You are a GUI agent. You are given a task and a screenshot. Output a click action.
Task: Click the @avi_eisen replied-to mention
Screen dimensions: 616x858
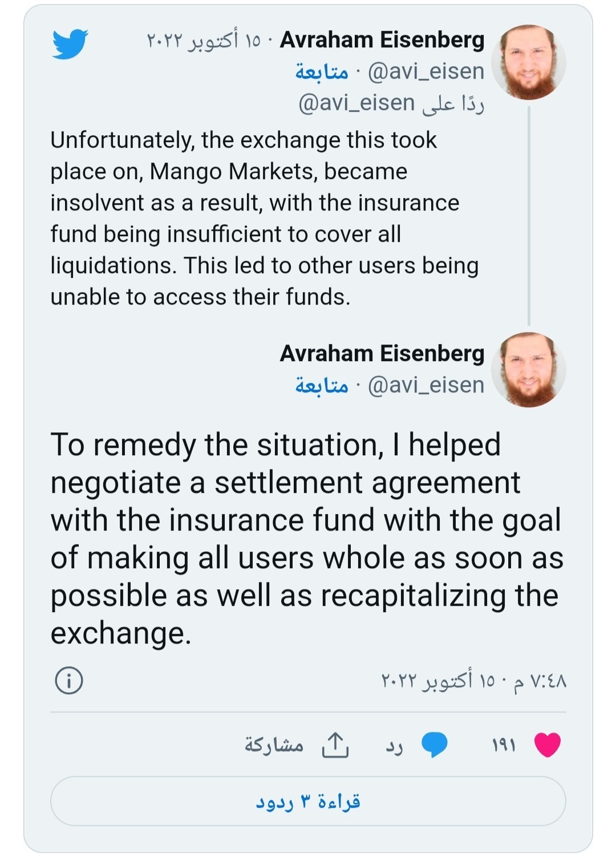coord(356,103)
